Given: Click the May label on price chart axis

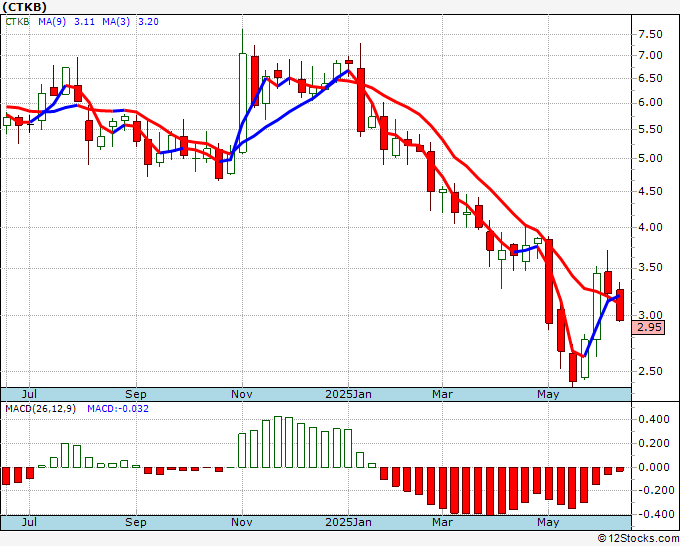Looking at the screenshot, I should [x=548, y=394].
